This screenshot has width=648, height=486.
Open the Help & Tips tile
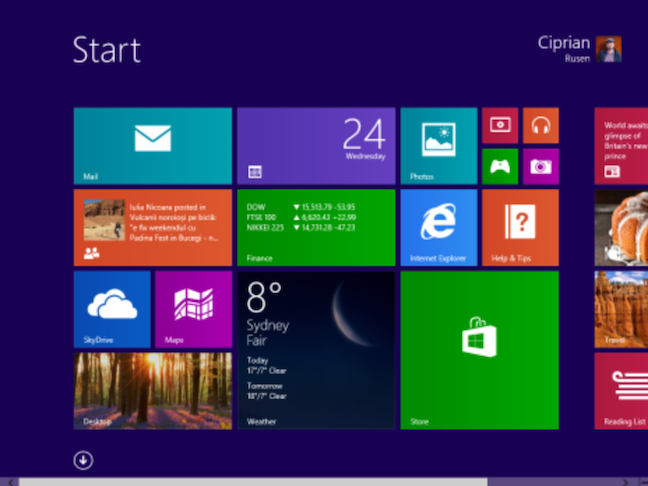520,228
